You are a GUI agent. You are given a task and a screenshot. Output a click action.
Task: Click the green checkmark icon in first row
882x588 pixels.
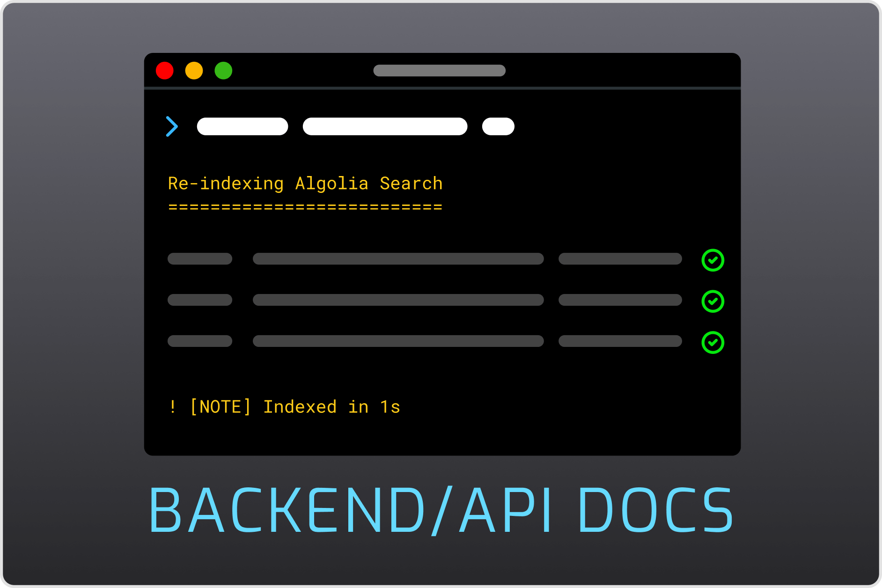pyautogui.click(x=713, y=260)
